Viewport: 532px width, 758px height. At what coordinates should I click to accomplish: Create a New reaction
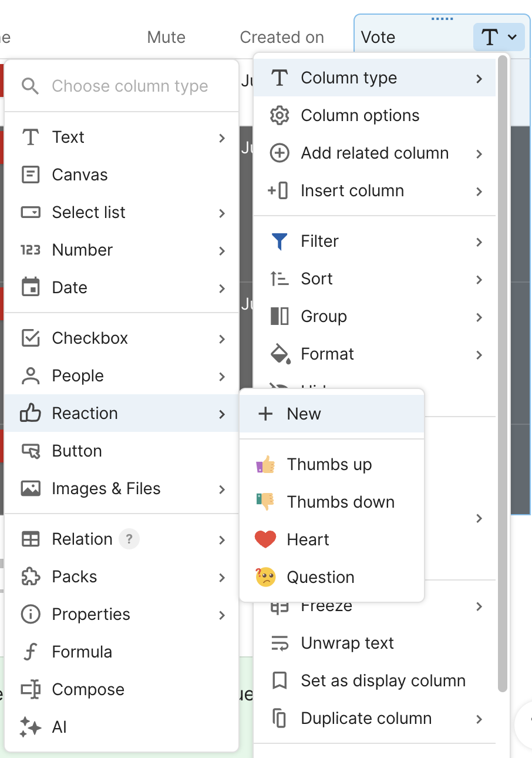[304, 414]
